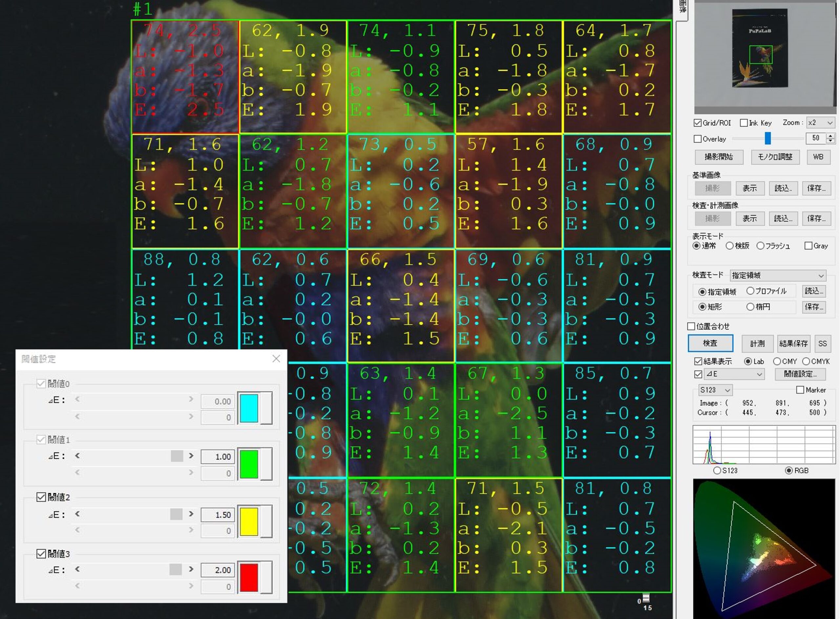Select the 楕円 shape radio button
Viewport: 840px width, 619px height.
tap(750, 307)
